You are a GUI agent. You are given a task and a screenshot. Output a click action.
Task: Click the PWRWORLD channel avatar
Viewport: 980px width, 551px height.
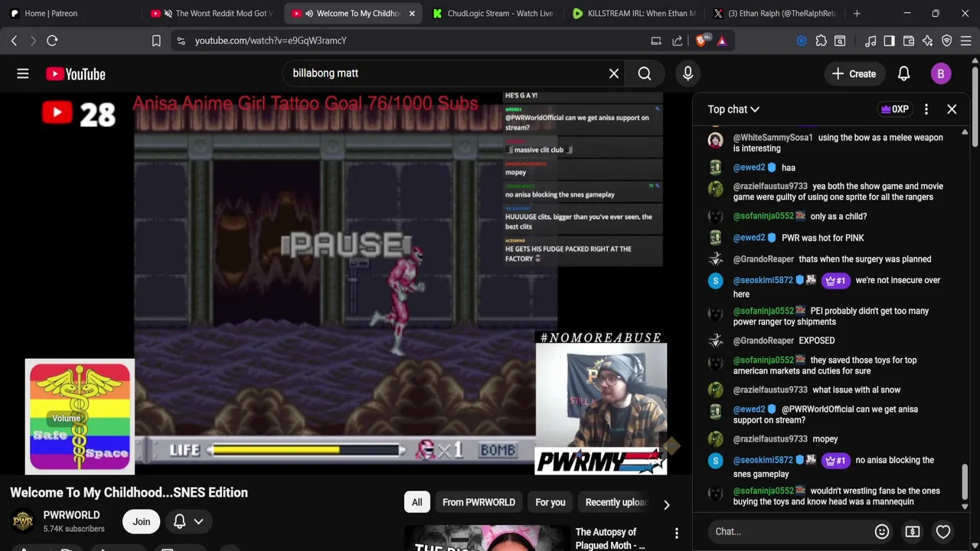(23, 521)
